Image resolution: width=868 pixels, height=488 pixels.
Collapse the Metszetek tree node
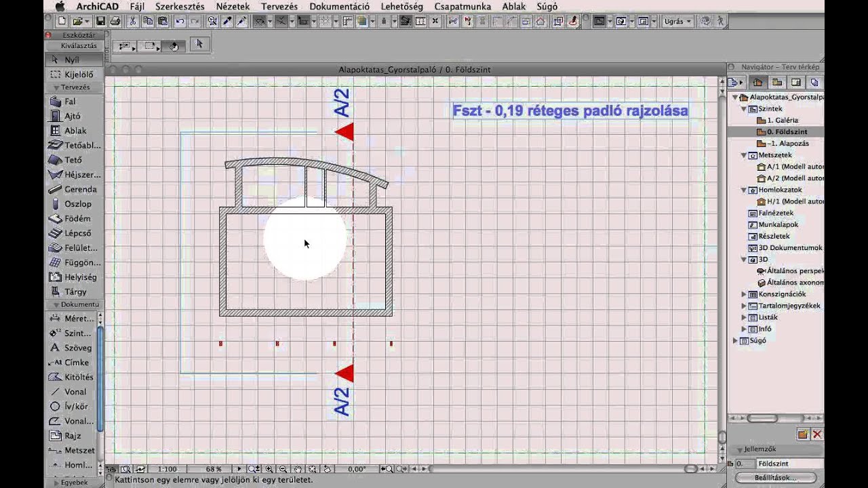coord(744,155)
